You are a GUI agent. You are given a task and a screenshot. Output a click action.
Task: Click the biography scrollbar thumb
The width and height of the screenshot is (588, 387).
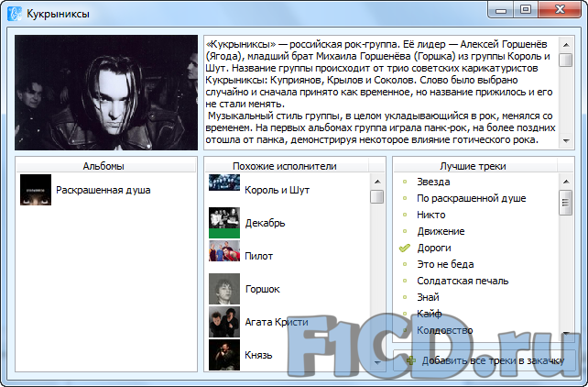[x=566, y=60]
